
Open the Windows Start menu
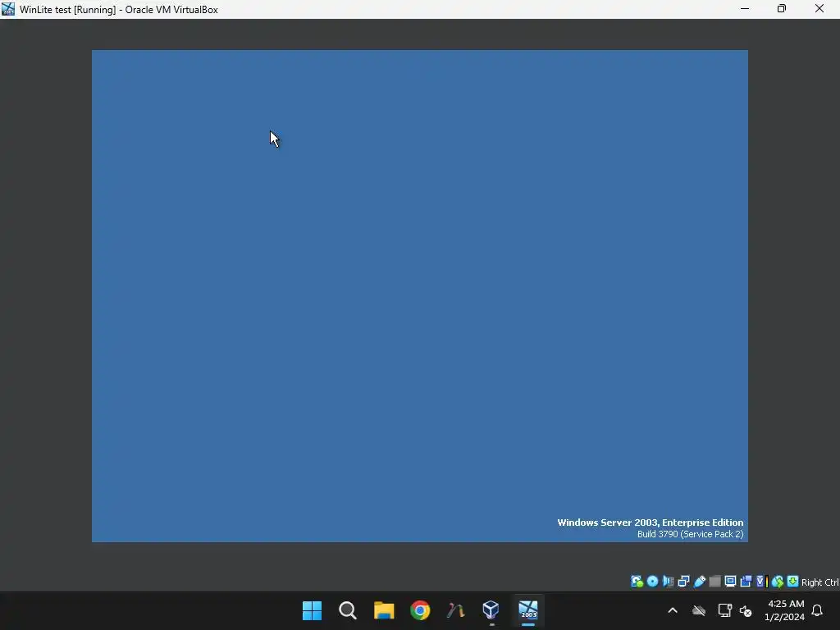312,610
